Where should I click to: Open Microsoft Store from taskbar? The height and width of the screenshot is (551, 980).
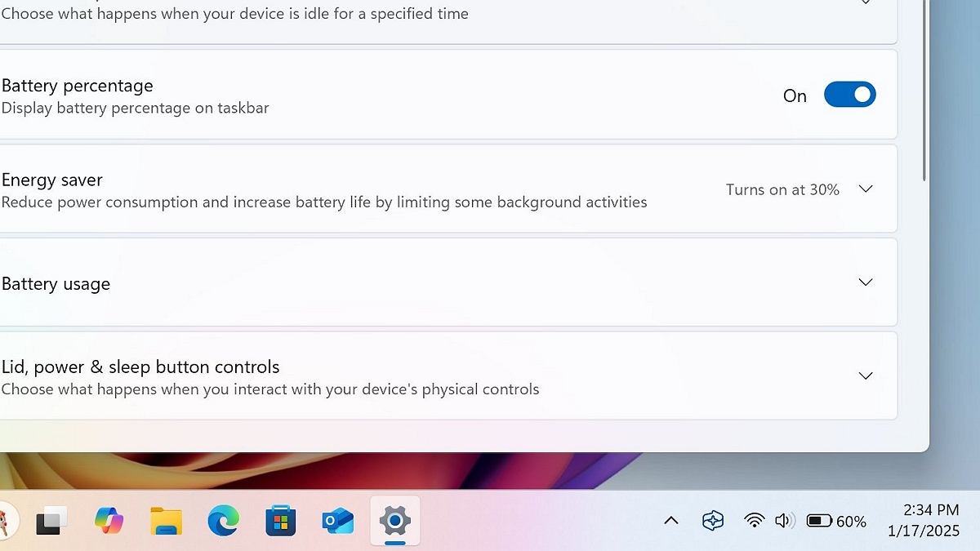point(280,521)
